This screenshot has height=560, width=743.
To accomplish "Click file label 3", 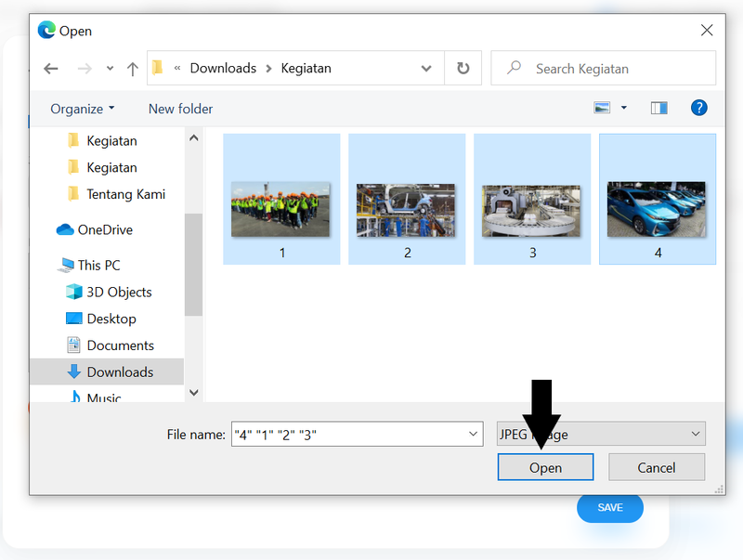I will tap(532, 253).
